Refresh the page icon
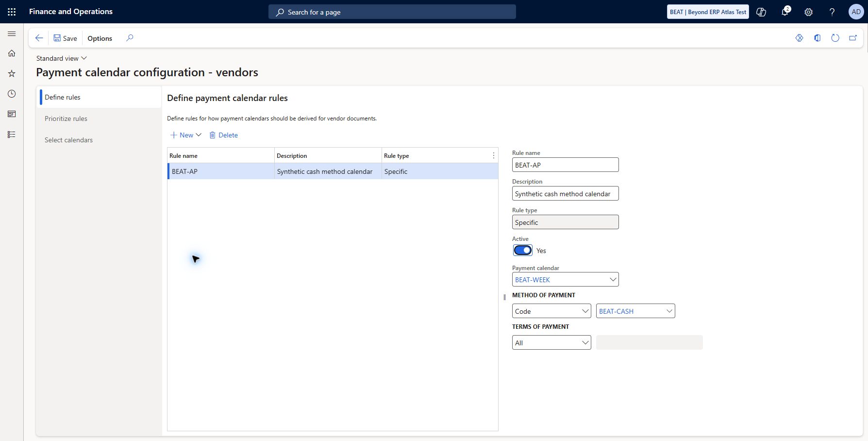The height and width of the screenshot is (441, 868). pyautogui.click(x=835, y=38)
